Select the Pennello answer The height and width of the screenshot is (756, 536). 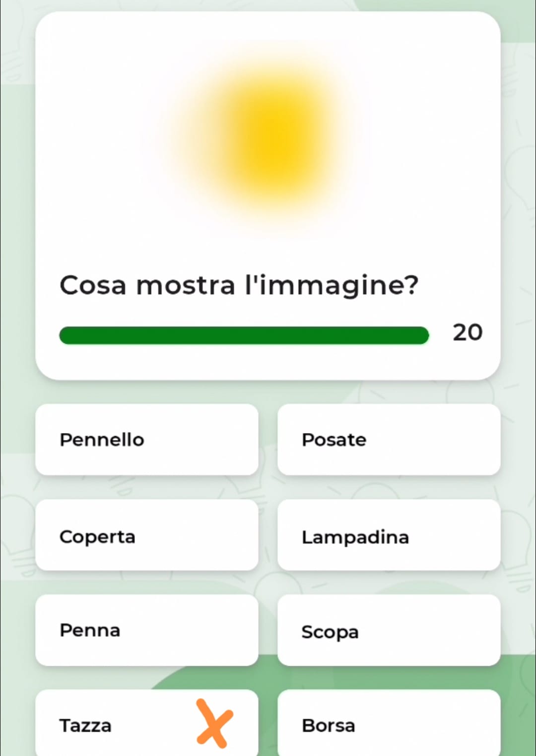tap(147, 440)
